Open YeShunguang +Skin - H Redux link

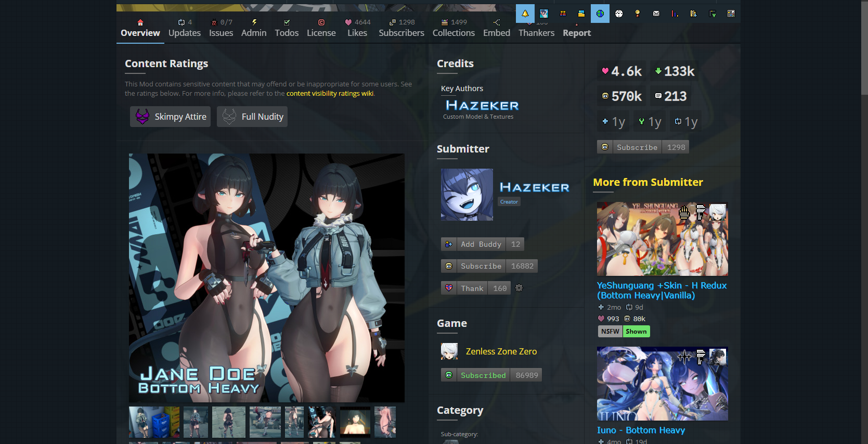click(662, 290)
